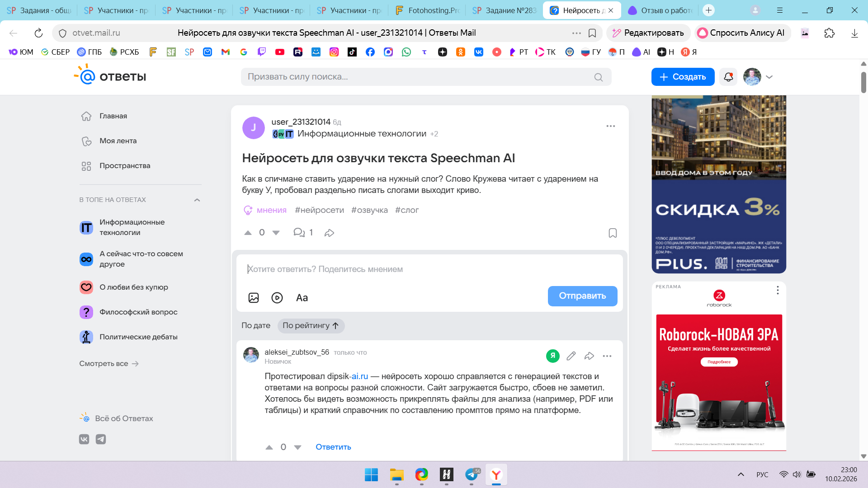Viewport: 868px width, 488px height.
Task: Edit own answer with pencil icon
Action: point(571,356)
